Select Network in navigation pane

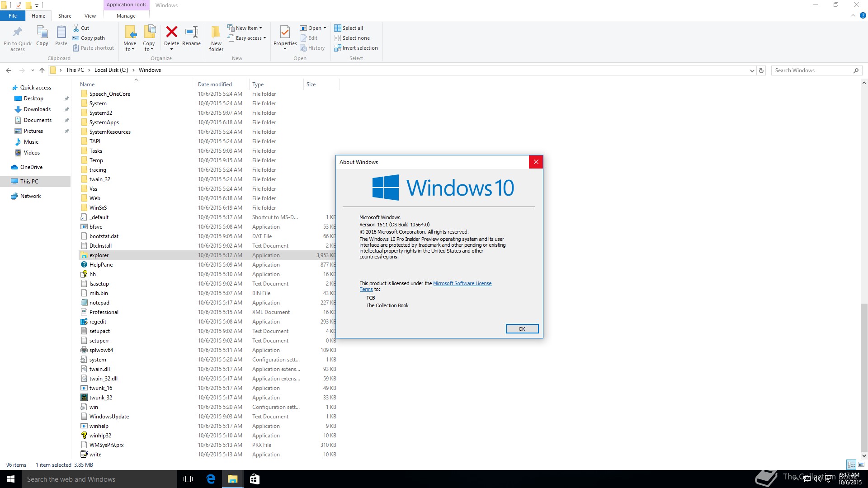click(30, 196)
